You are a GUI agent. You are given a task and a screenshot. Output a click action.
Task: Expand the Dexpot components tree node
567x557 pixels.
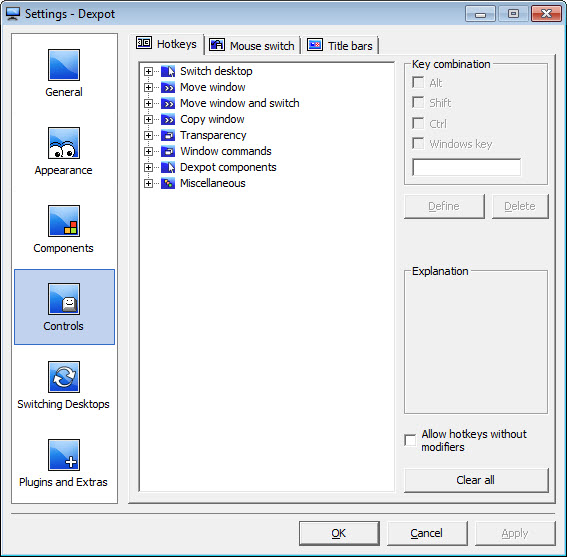click(x=148, y=167)
